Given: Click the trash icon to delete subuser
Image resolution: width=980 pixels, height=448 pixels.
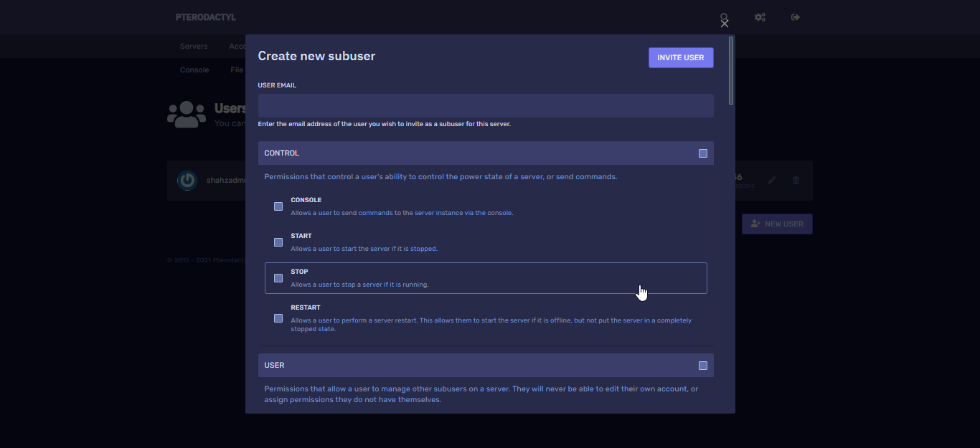Looking at the screenshot, I should tap(796, 181).
